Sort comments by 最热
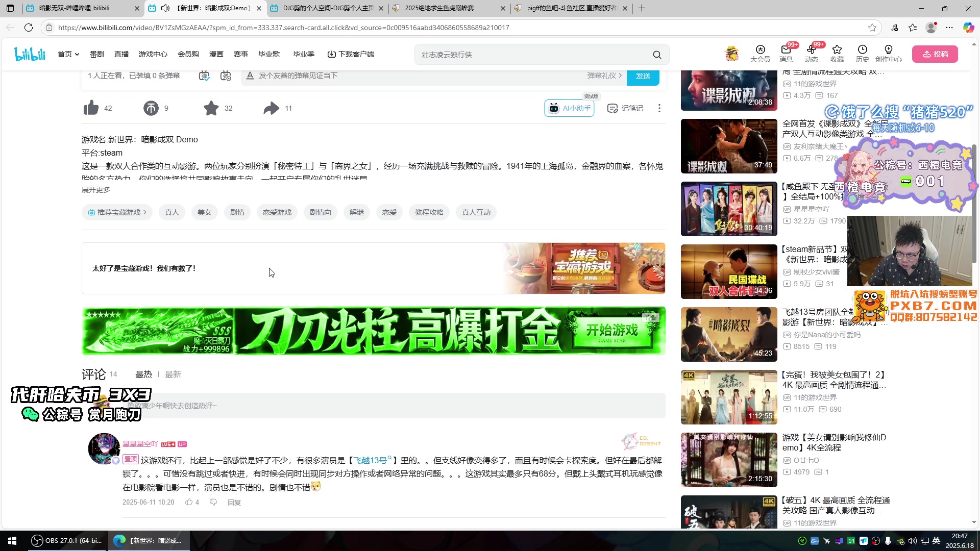Screen dimensions: 980x551 (143, 374)
